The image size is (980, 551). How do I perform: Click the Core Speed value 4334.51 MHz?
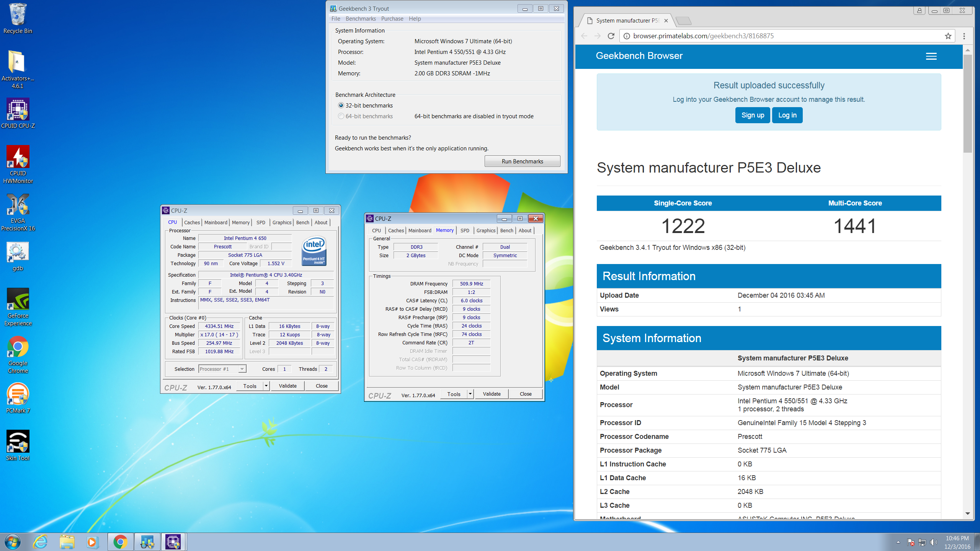point(219,326)
